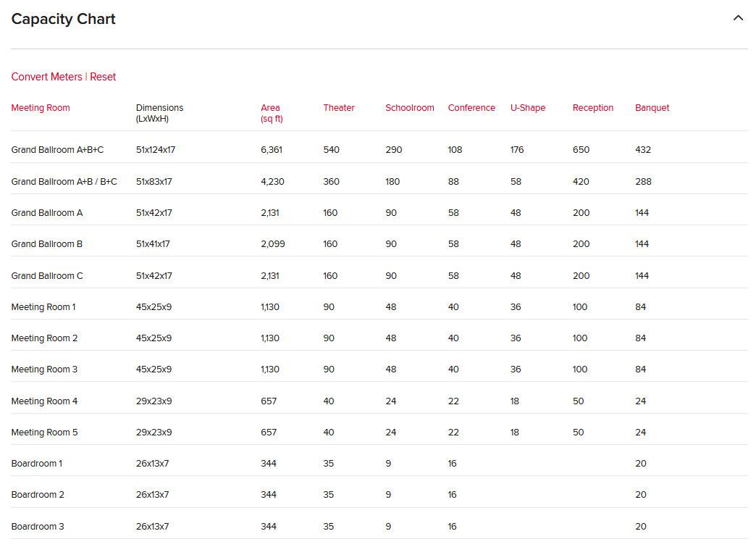
Task: Click Meeting Room 4 area 657
Action: tap(269, 401)
